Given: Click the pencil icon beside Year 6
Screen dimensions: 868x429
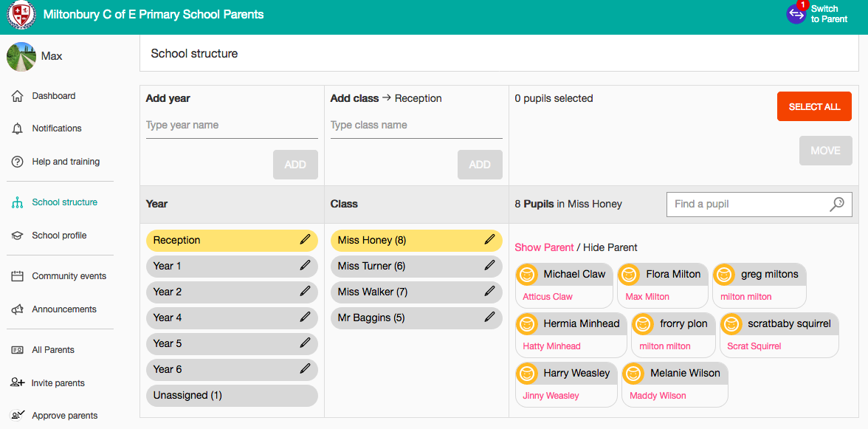Looking at the screenshot, I should coord(305,368).
